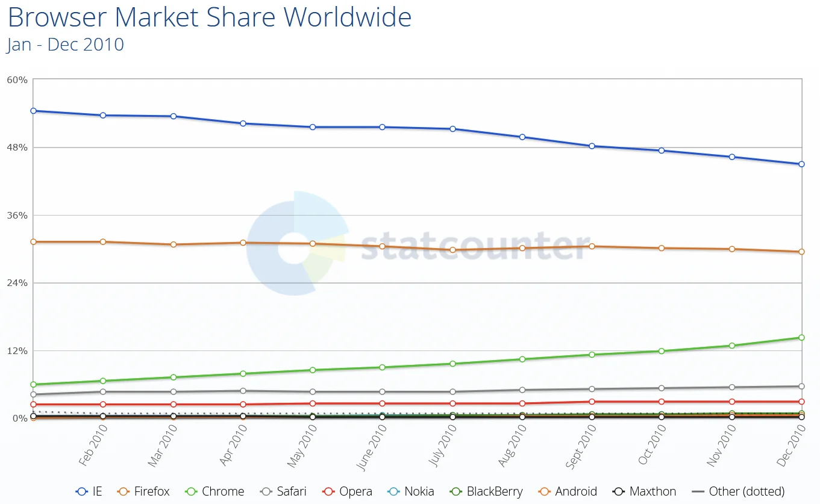
Task: Click Firefox data point for Feb 2010
Action: pos(103,242)
